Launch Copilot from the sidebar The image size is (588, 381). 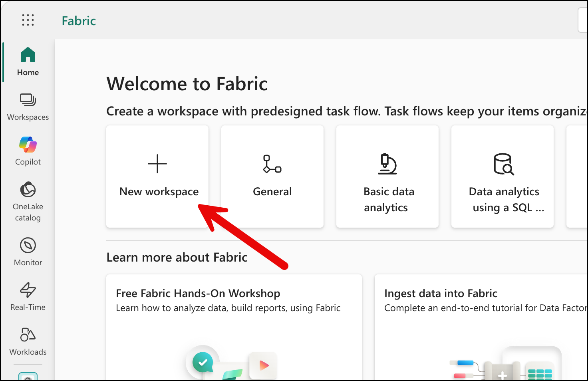(28, 151)
